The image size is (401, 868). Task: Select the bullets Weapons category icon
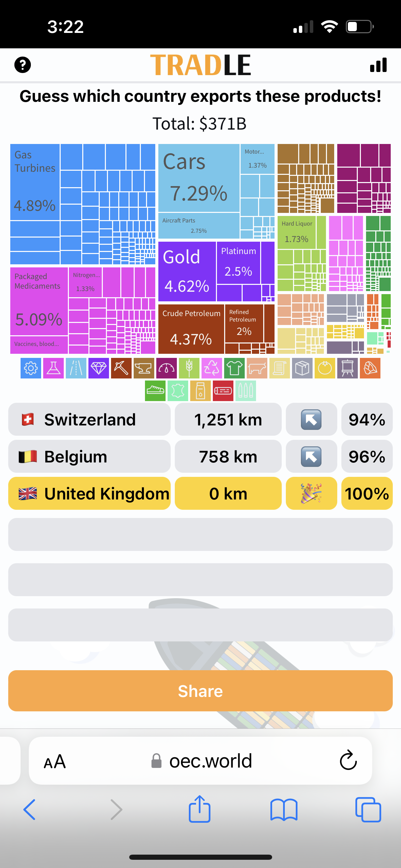pos(246,391)
